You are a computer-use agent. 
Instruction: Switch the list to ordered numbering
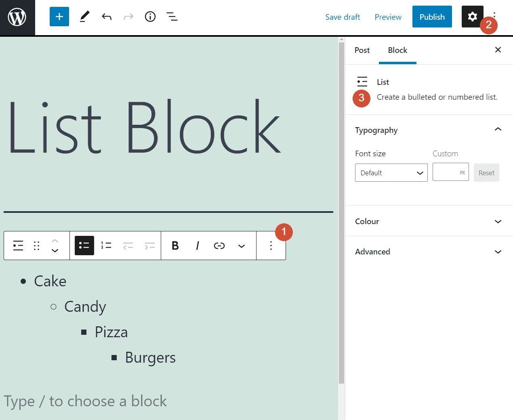106,245
